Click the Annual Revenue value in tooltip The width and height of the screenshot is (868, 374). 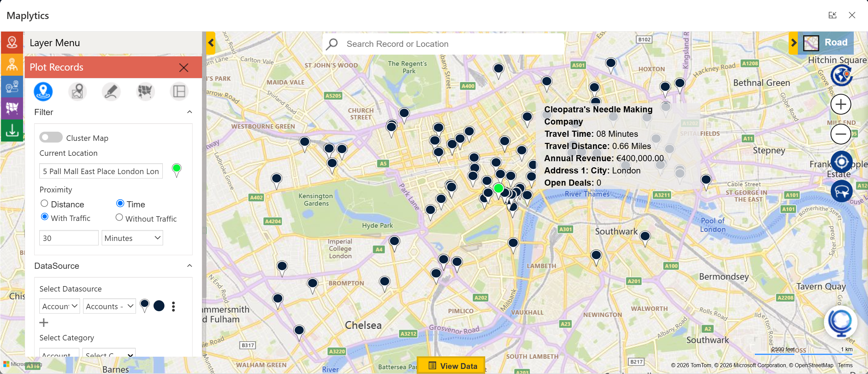pyautogui.click(x=640, y=158)
